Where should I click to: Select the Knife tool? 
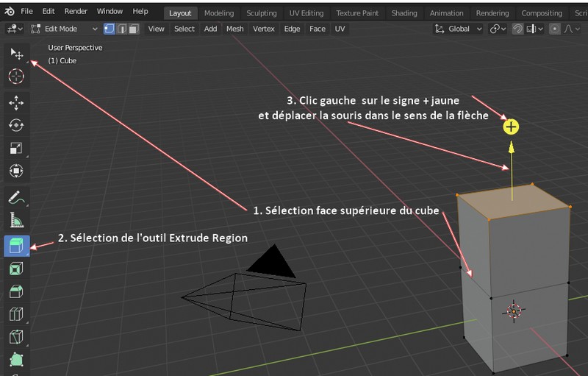click(x=16, y=337)
